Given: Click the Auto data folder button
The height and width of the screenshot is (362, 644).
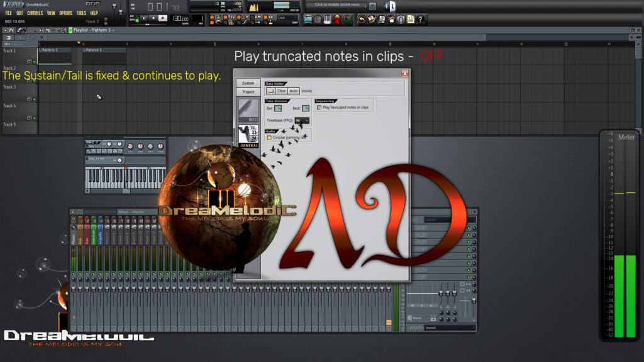Looking at the screenshot, I should point(293,90).
